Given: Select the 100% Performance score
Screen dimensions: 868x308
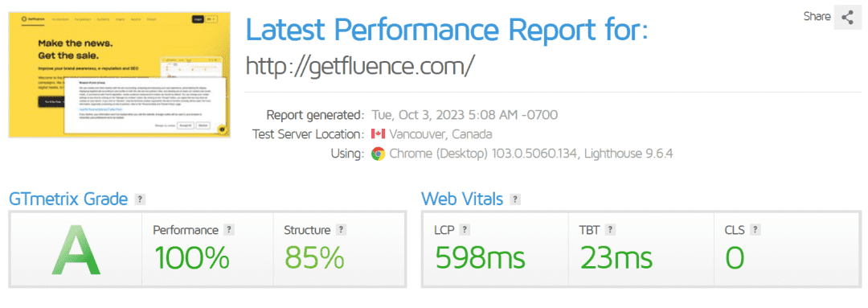Looking at the screenshot, I should pyautogui.click(x=191, y=257).
